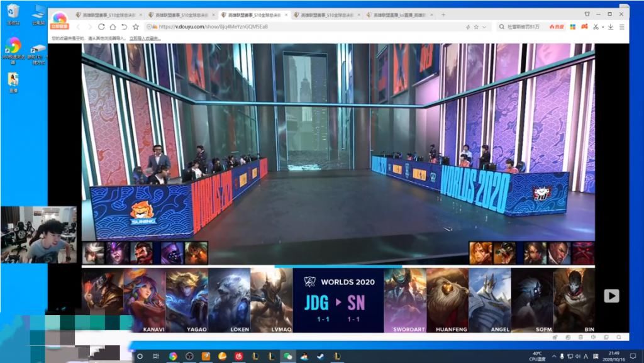Click the import bookmarks link

click(x=145, y=38)
